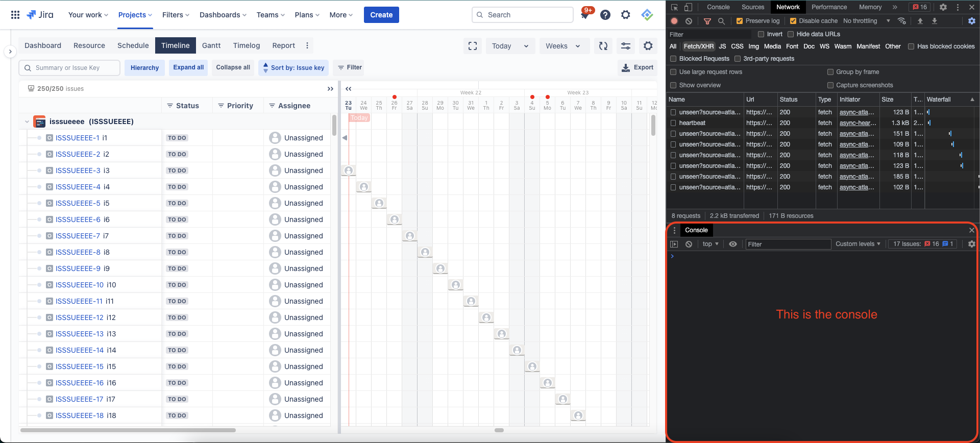Click the timeline refresh/sync icon

point(603,46)
